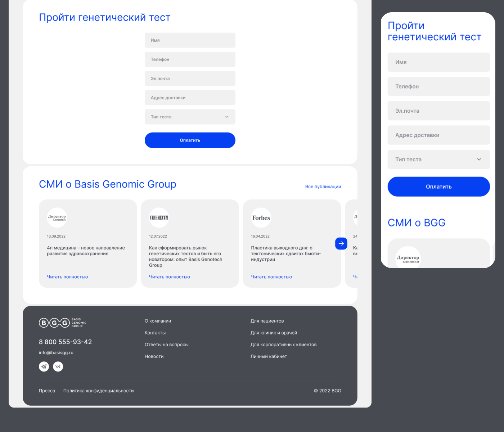Focus the desktop Телефон input field
504x432 pixels.
pos(190,59)
